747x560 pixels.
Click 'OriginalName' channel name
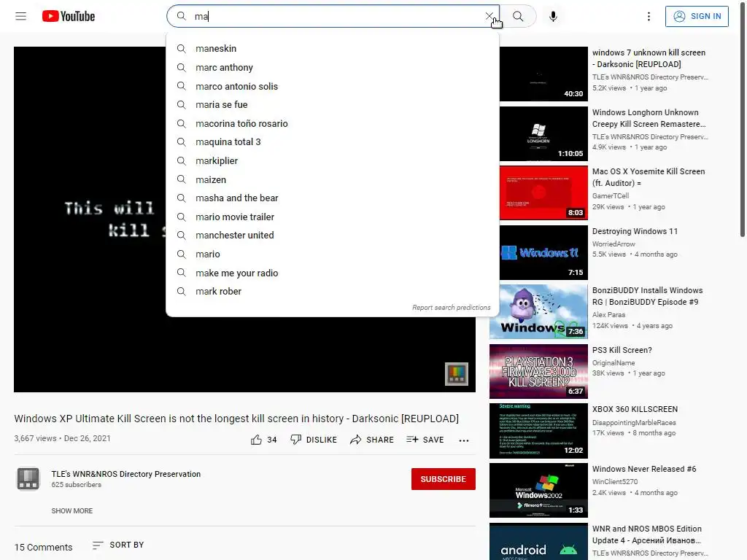[x=614, y=363]
